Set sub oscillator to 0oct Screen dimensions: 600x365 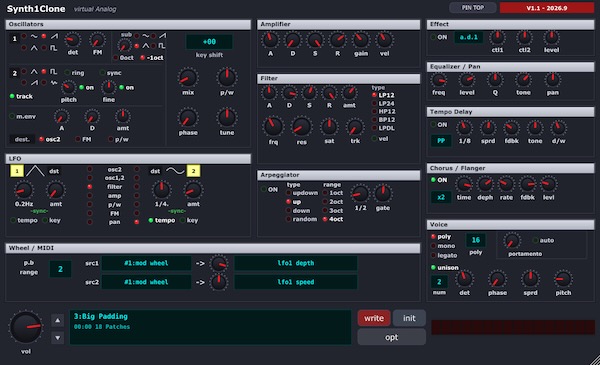116,58
